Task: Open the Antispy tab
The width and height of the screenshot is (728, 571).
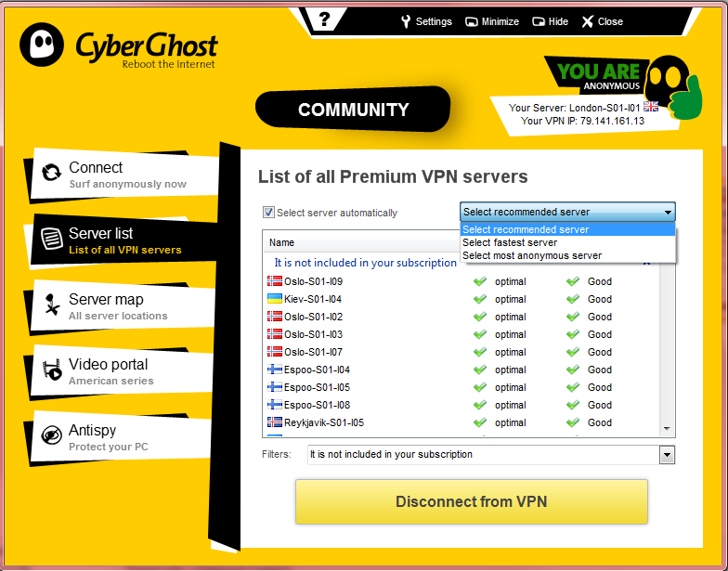Action: pyautogui.click(x=121, y=438)
